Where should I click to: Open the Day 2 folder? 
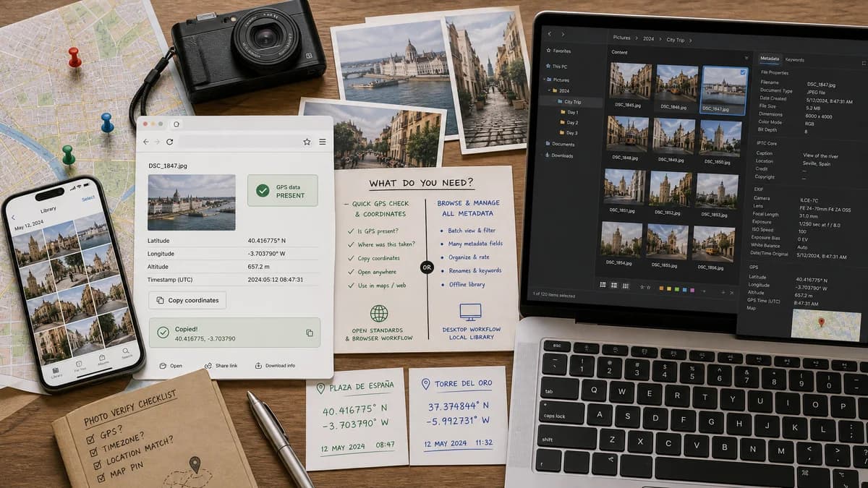click(x=568, y=123)
